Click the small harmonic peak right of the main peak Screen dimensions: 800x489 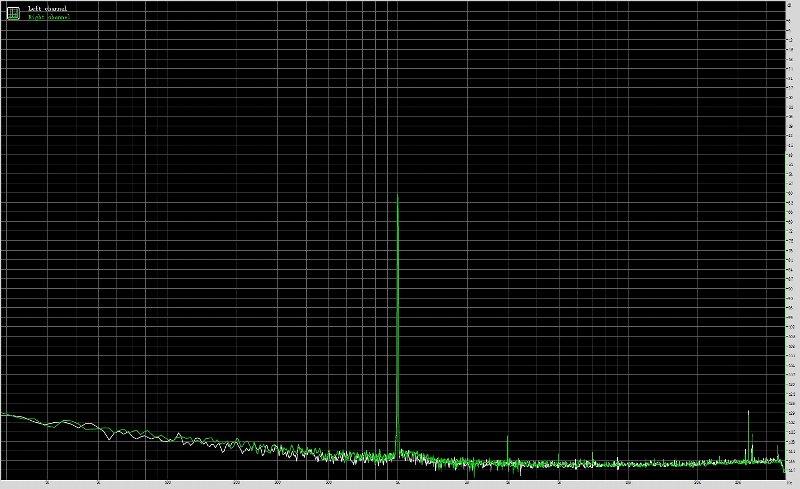(x=508, y=438)
